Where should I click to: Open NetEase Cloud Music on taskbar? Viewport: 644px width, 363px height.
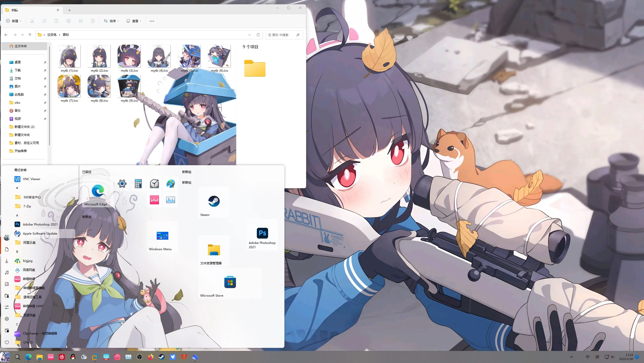[x=62, y=357]
